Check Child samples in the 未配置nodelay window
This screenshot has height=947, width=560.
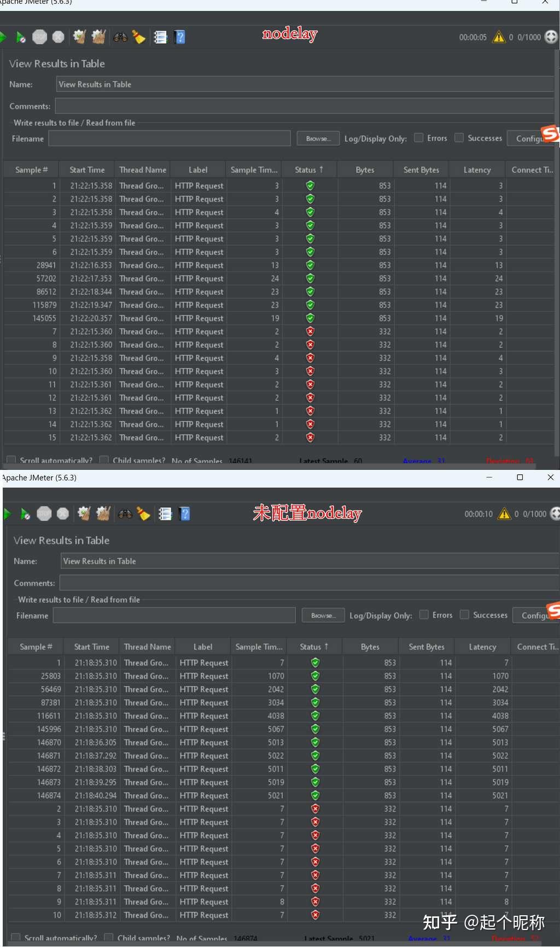(108, 938)
